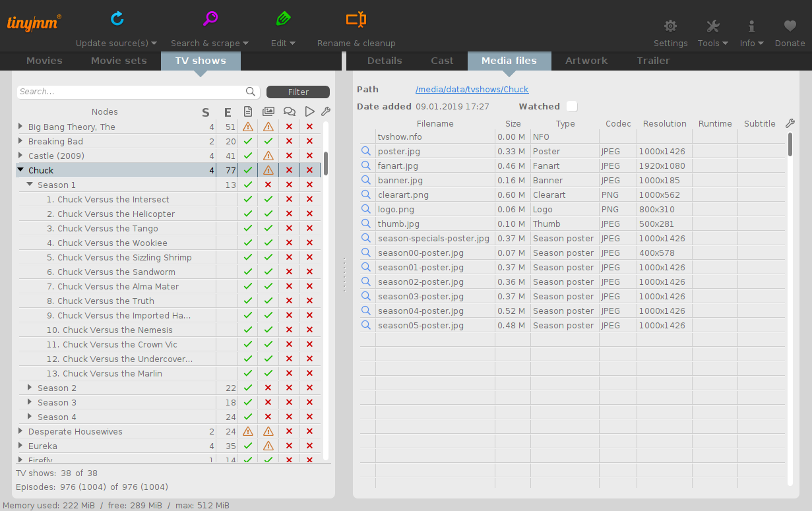Expand the Desperate Housewives node
The width and height of the screenshot is (812, 511).
tap(20, 431)
